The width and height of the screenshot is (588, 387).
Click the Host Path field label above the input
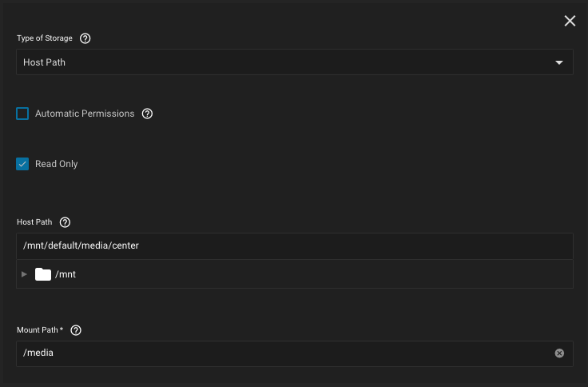point(34,222)
